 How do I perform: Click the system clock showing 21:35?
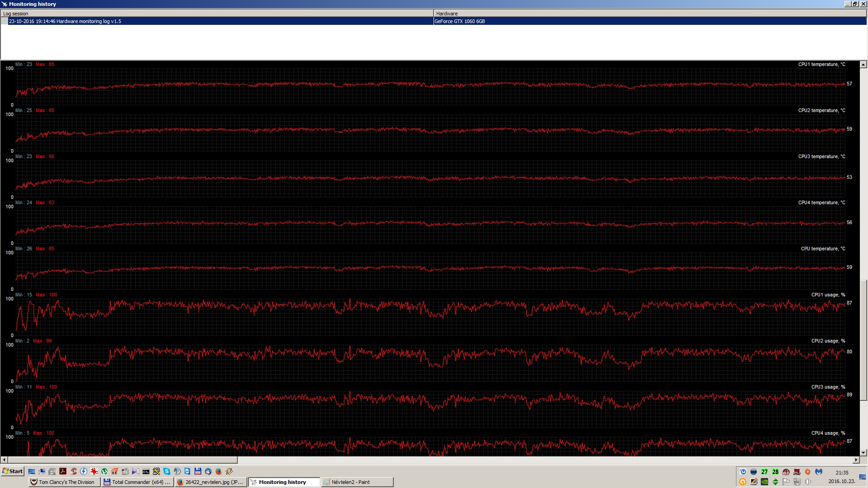842,473
